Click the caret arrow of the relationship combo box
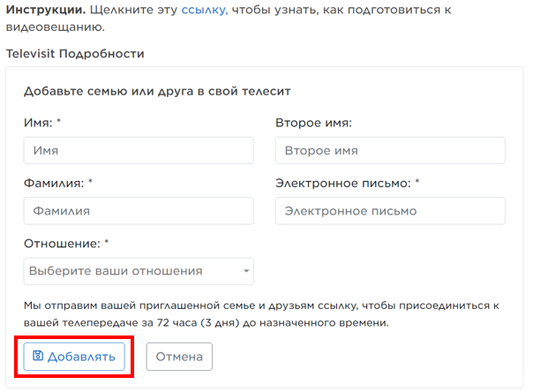The height and width of the screenshot is (392, 533). tap(247, 271)
